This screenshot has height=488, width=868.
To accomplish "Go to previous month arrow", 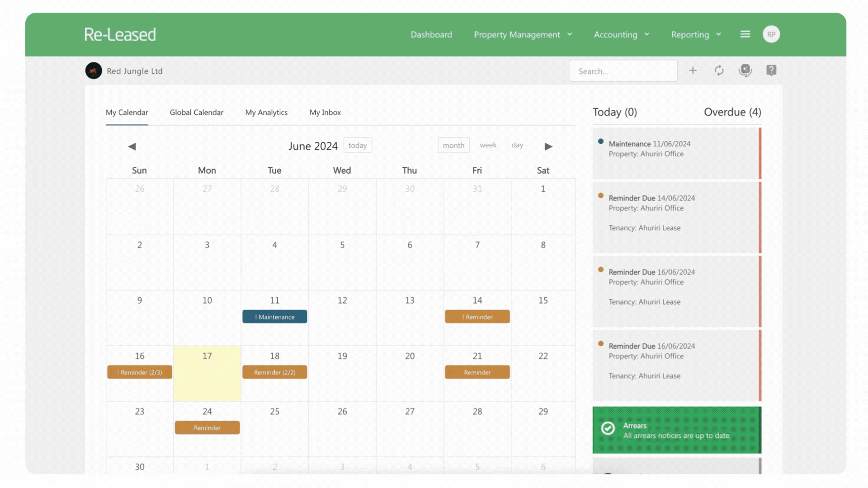I will pos(132,146).
